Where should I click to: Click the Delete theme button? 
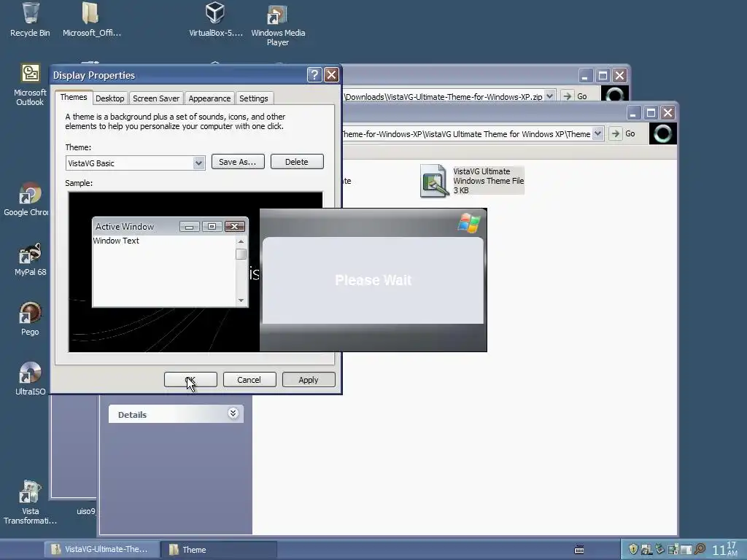click(297, 161)
